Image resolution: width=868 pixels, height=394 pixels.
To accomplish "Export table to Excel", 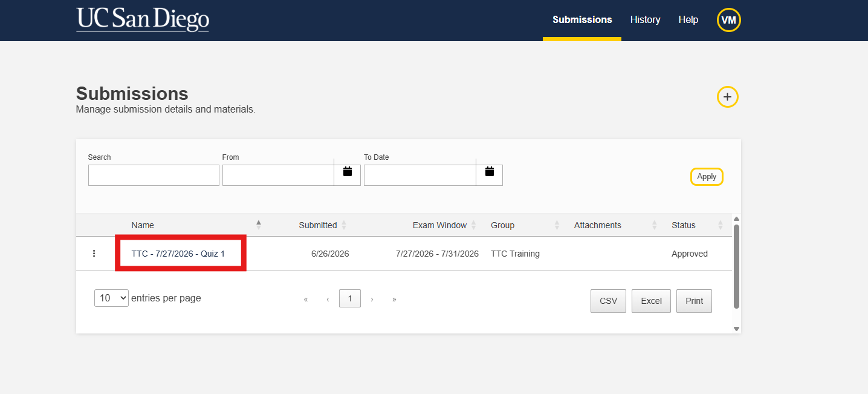I will point(651,301).
